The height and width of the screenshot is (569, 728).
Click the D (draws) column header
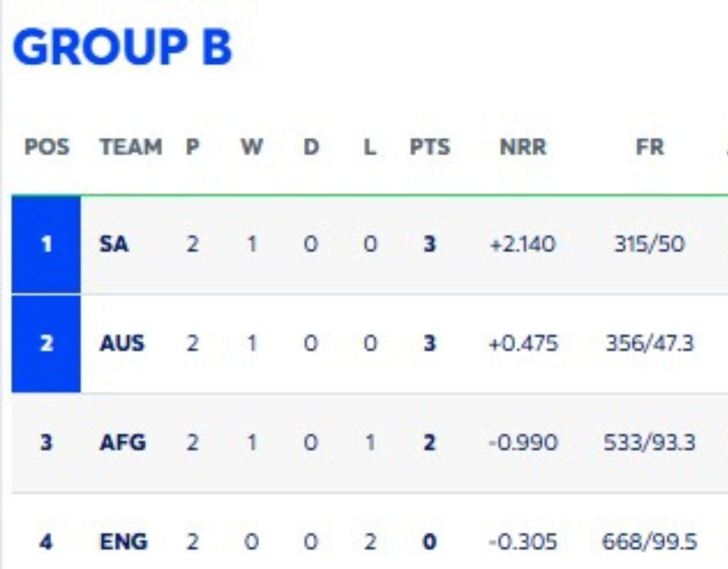pos(311,147)
